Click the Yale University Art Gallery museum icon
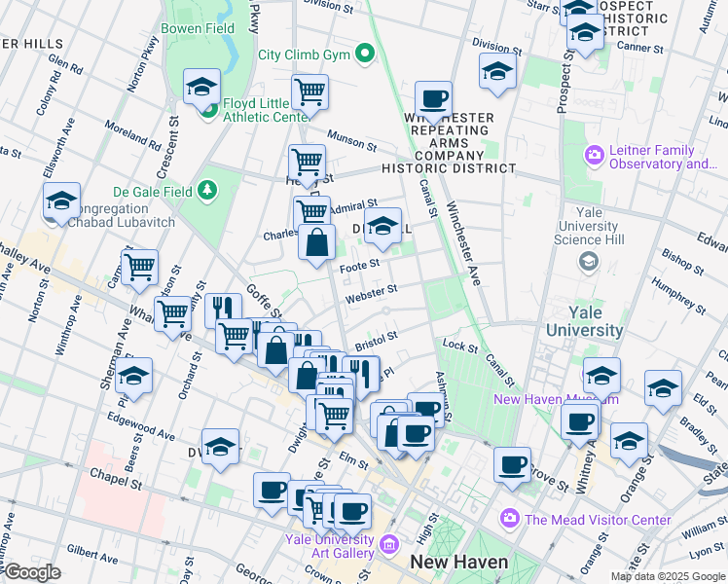 pyautogui.click(x=389, y=544)
